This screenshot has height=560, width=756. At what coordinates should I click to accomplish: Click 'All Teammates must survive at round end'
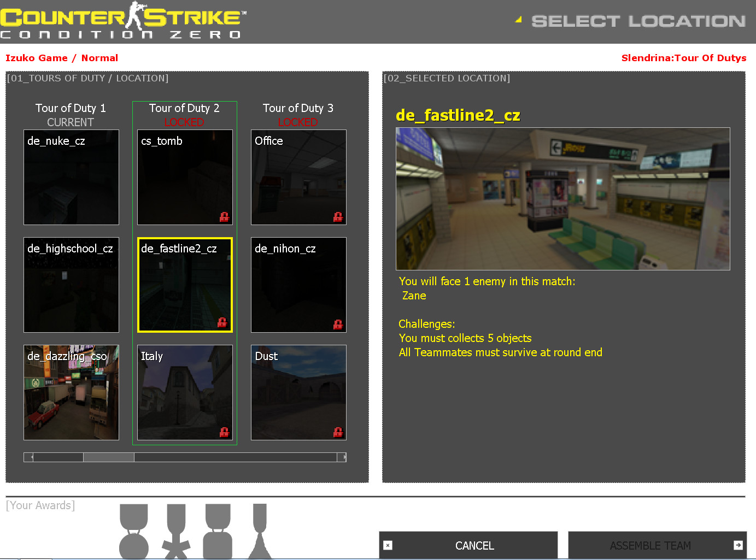coord(501,352)
